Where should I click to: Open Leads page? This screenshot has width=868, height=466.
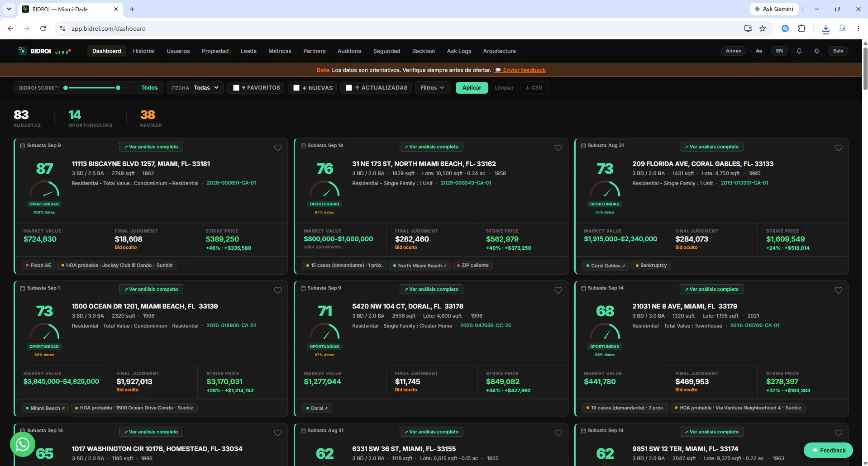tap(248, 51)
